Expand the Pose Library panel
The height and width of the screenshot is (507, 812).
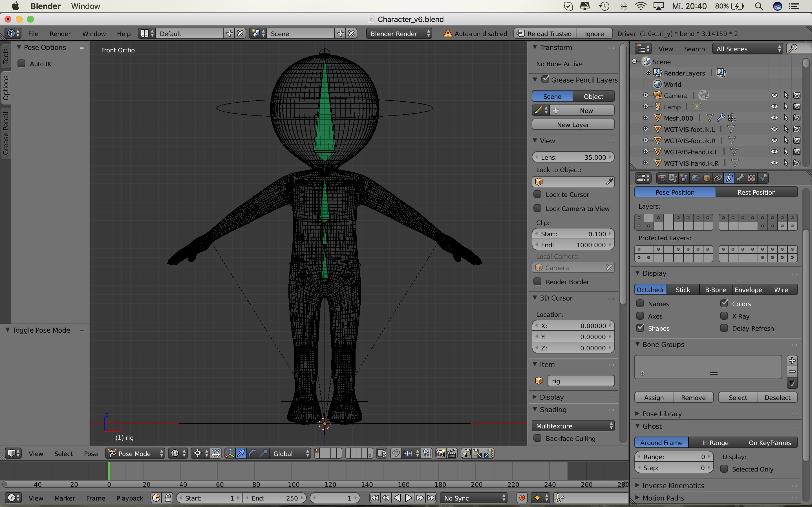tap(662, 414)
